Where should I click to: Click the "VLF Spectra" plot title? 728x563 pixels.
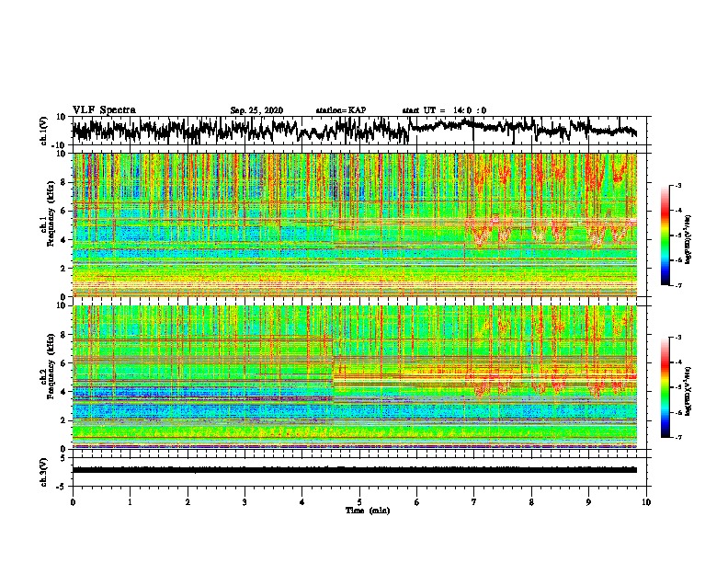pos(104,110)
